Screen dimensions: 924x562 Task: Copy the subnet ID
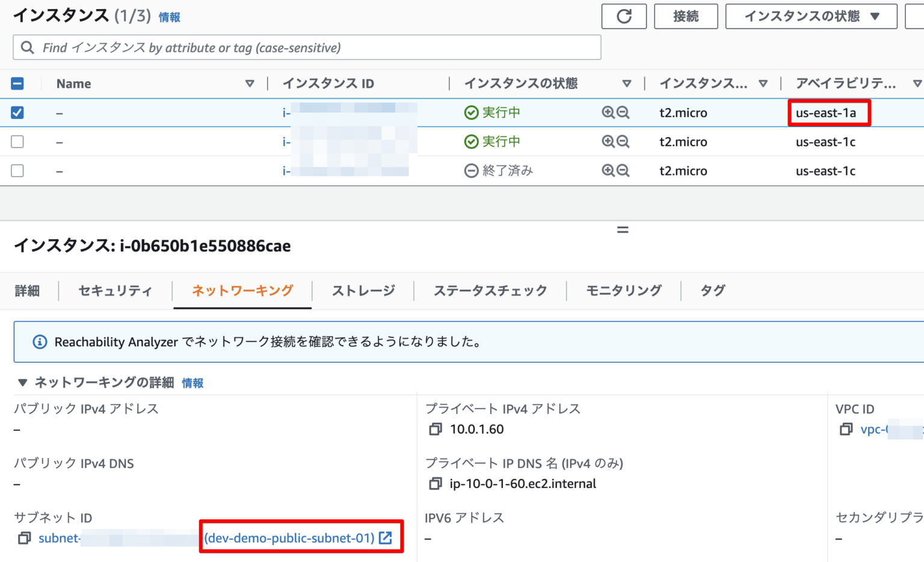click(24, 538)
